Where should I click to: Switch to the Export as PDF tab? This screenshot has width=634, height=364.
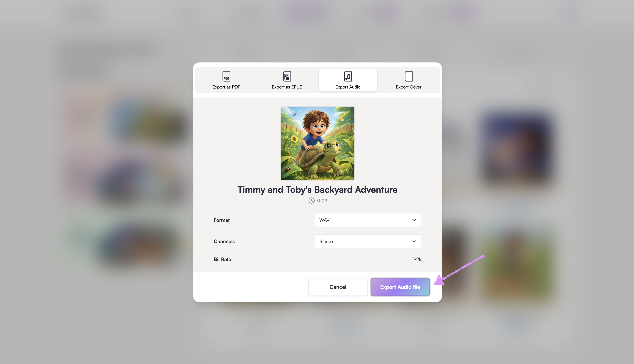tap(226, 80)
